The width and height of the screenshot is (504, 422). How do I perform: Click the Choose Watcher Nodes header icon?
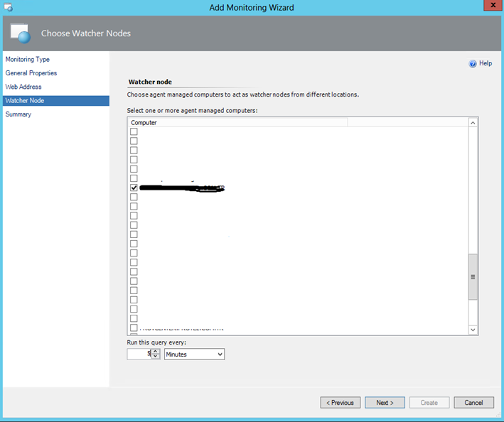tap(21, 33)
